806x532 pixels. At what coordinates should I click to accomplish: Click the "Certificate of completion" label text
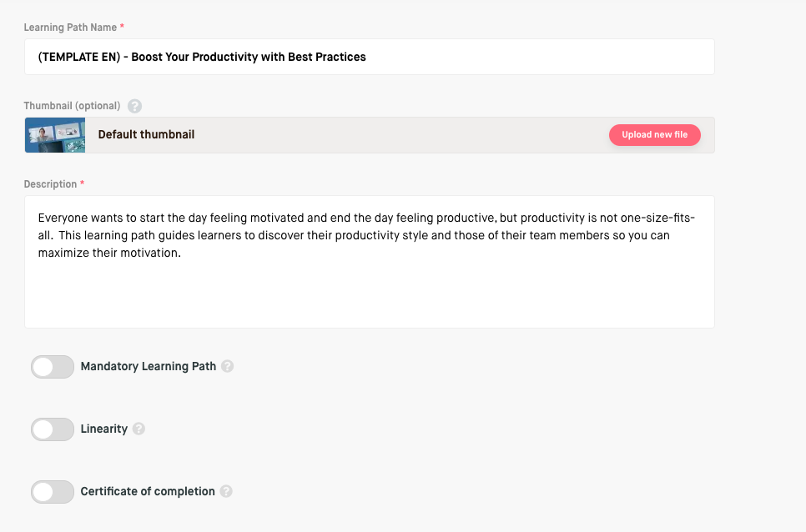[148, 491]
